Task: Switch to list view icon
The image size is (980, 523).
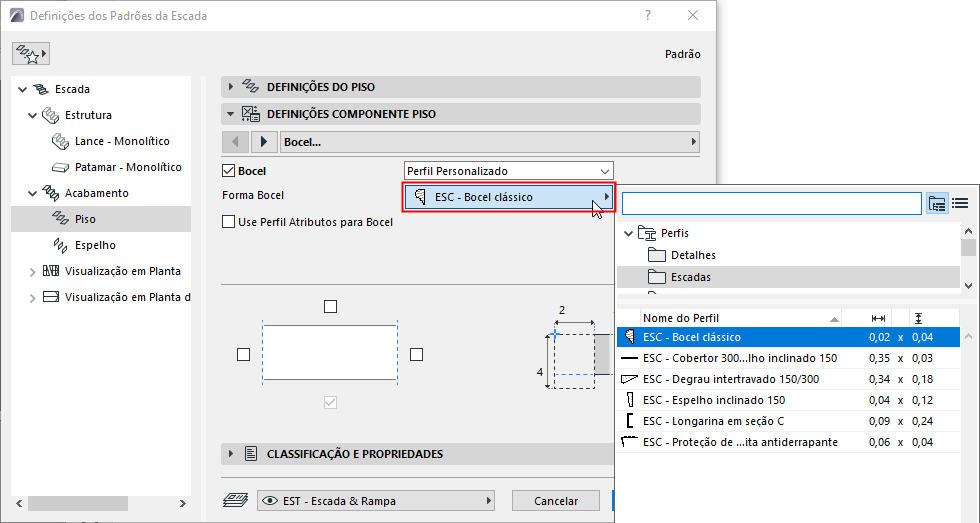Action: tap(960, 203)
